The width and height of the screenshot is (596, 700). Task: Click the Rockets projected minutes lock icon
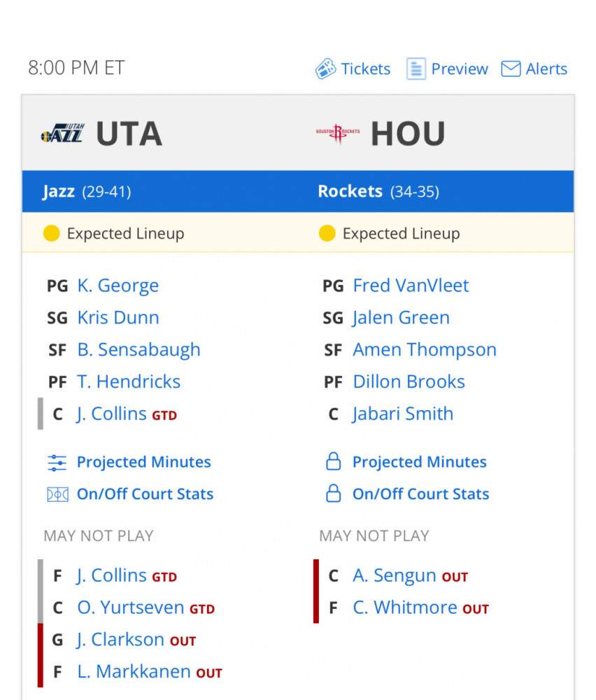[x=334, y=462]
